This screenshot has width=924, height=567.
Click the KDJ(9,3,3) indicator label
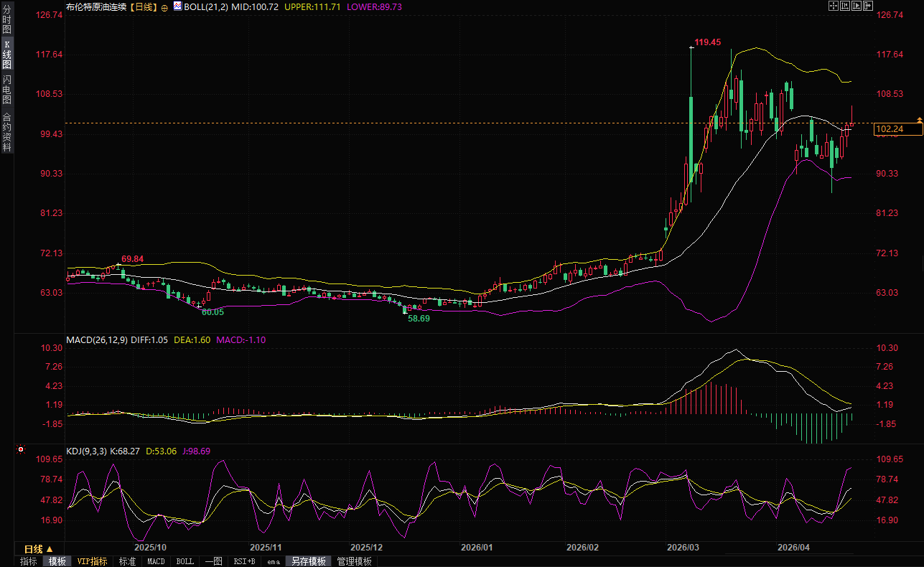click(86, 451)
